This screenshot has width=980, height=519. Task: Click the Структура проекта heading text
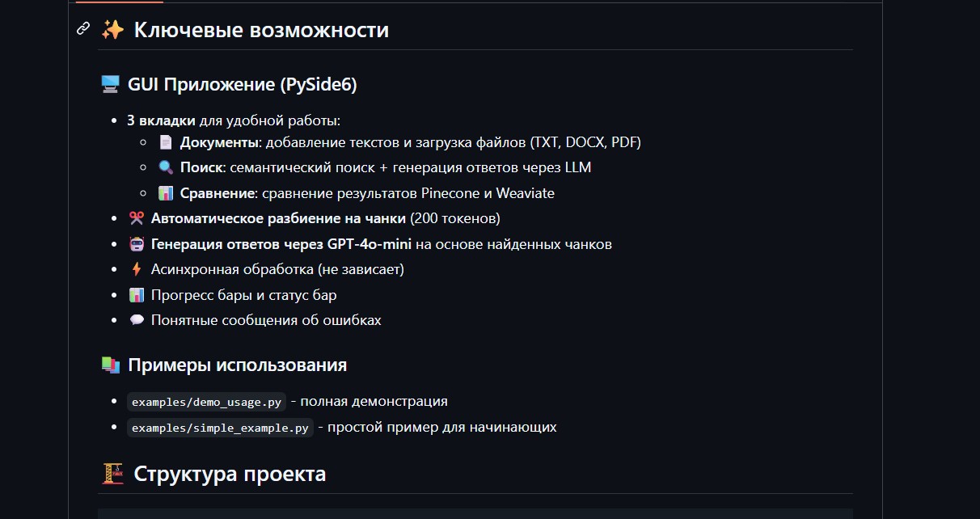click(230, 474)
